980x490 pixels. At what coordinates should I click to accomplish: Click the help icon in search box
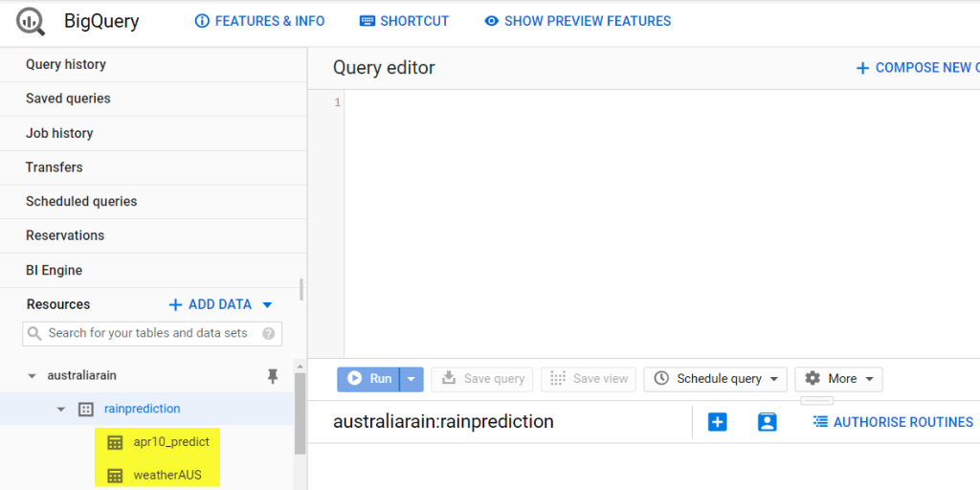[x=269, y=334]
